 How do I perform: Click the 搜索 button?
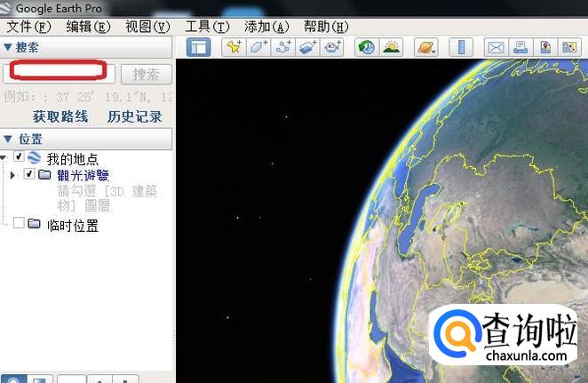pos(147,75)
